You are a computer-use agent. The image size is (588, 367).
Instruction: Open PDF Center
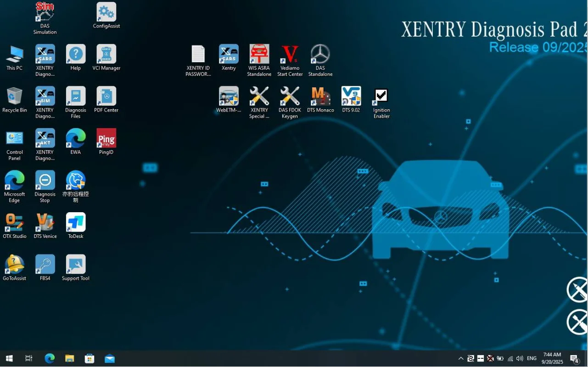coord(106,100)
